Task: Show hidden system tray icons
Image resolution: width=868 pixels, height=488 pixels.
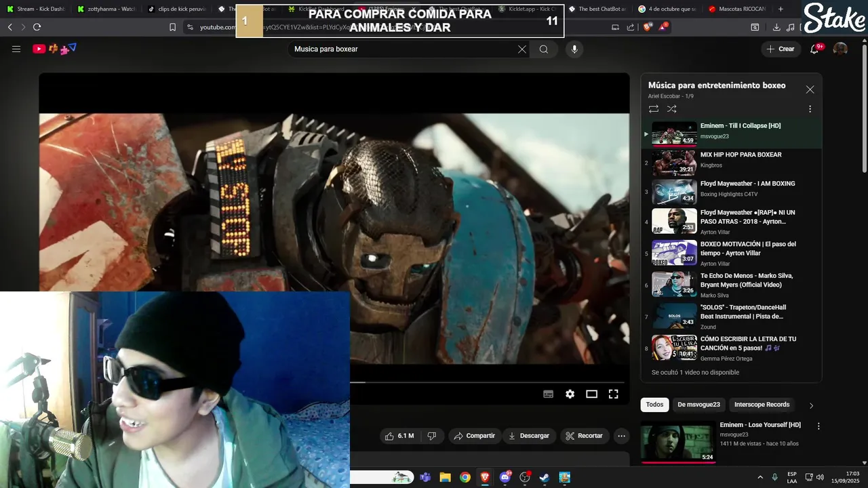Action: (760, 477)
